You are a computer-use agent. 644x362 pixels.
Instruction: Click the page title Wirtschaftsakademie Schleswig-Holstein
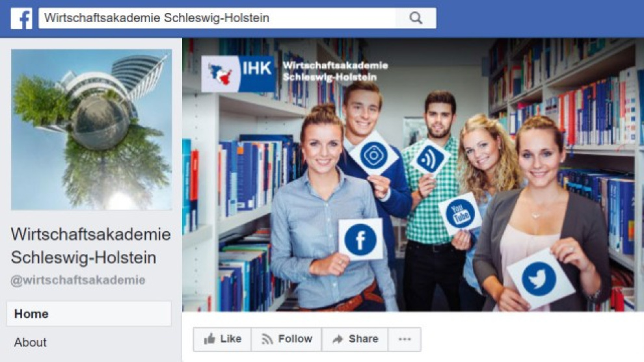click(x=91, y=246)
